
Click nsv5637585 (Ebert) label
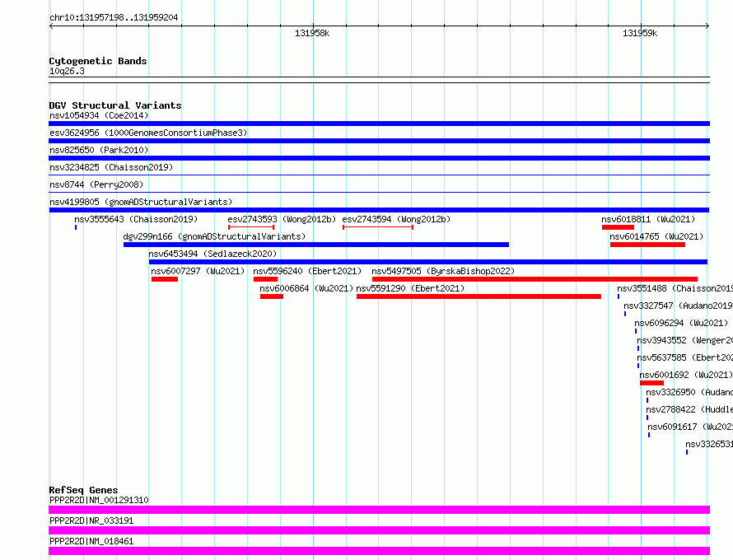click(x=685, y=357)
